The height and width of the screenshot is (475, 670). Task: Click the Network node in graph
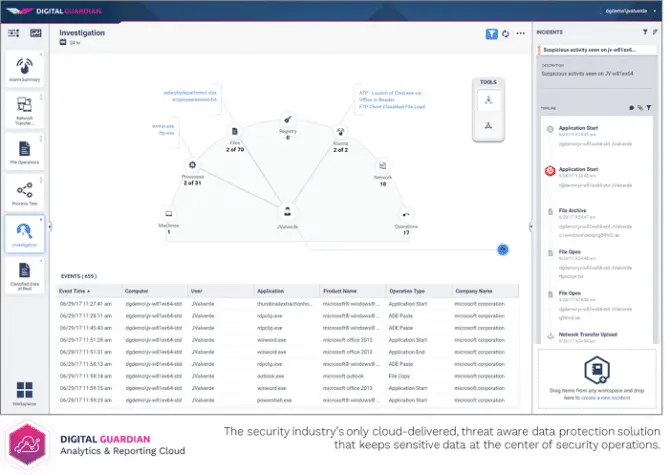coord(383,166)
